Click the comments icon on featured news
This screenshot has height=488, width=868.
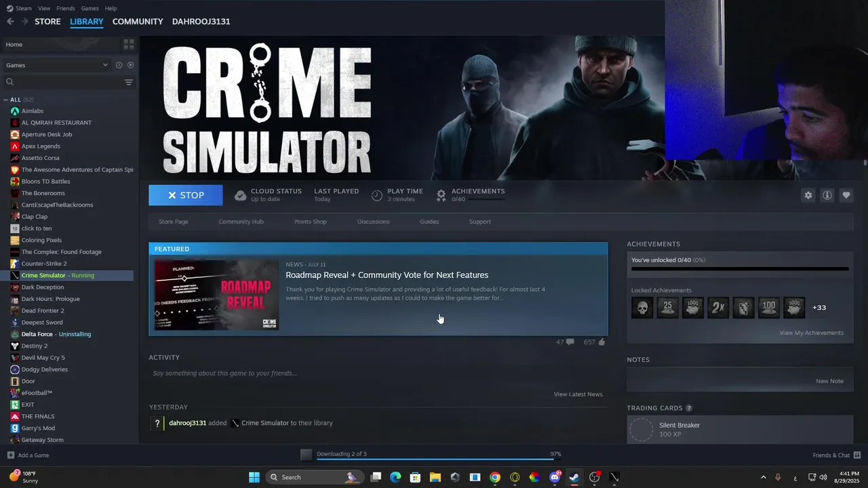tap(570, 342)
